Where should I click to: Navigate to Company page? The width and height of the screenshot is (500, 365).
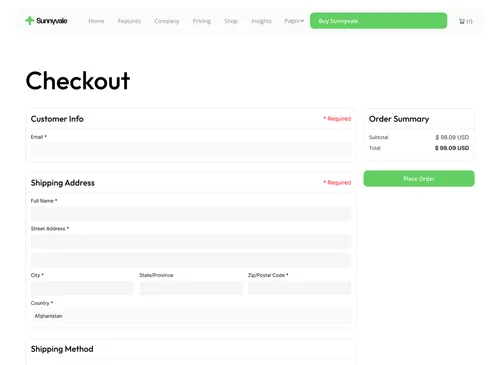167,21
